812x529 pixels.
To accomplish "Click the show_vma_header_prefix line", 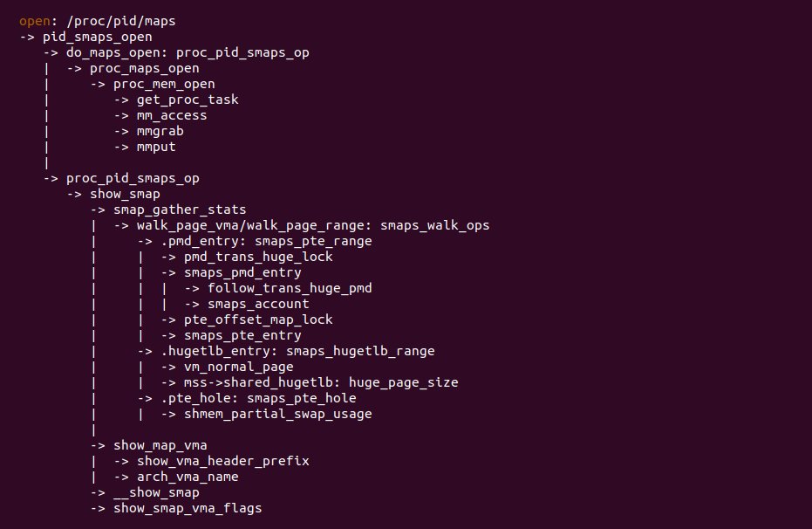I will coord(222,461).
